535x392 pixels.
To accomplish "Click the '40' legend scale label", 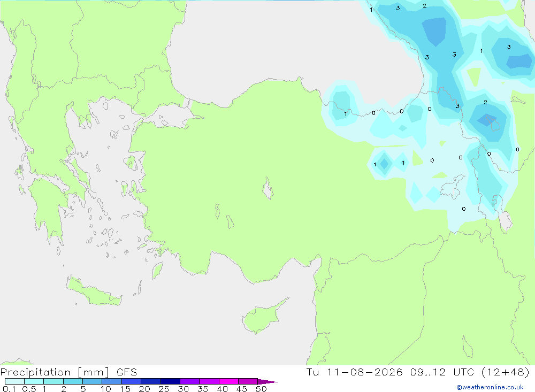I will pyautogui.click(x=223, y=389).
